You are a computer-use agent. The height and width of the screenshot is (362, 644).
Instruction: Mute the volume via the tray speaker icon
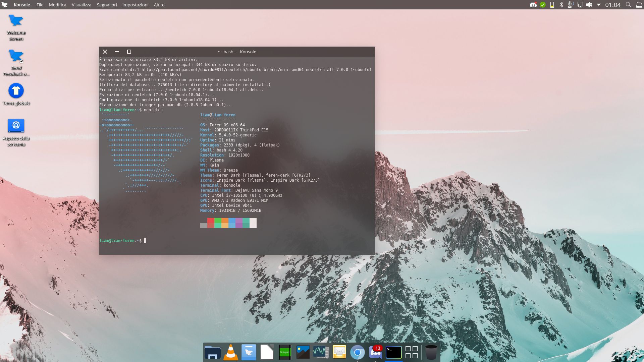pyautogui.click(x=589, y=5)
